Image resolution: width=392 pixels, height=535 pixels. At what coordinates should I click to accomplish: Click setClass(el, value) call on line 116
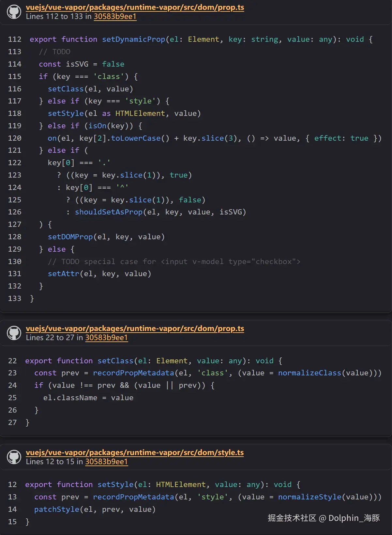[90, 89]
